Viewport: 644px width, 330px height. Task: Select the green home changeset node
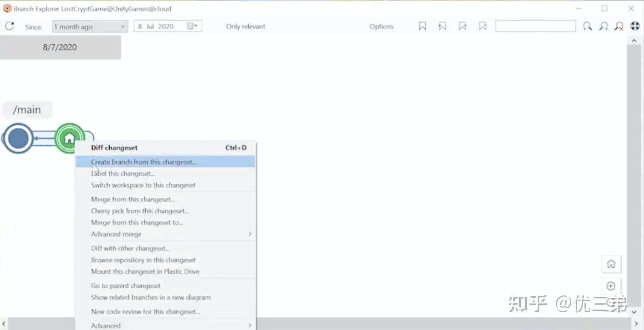pyautogui.click(x=69, y=138)
